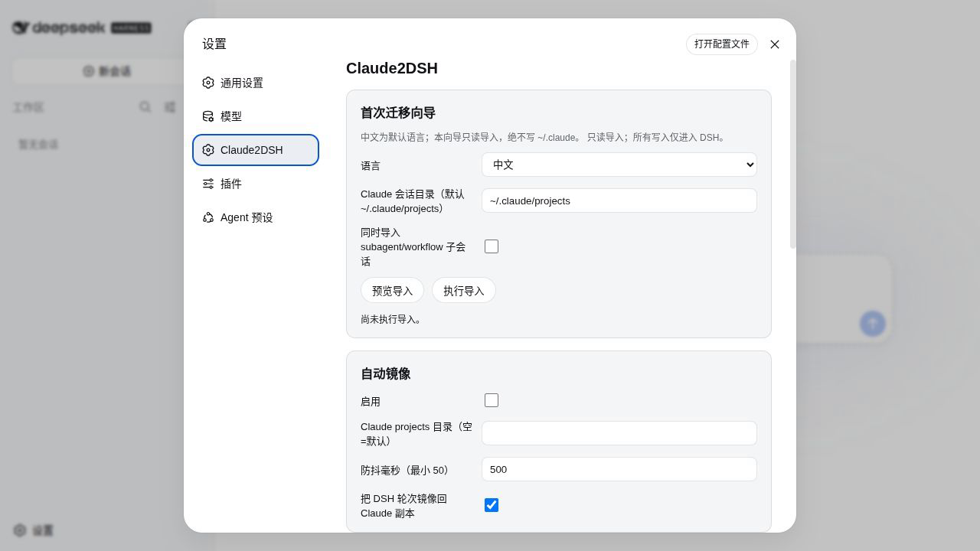Open 通用设置 settings section
This screenshot has height=551, width=980.
tap(255, 83)
